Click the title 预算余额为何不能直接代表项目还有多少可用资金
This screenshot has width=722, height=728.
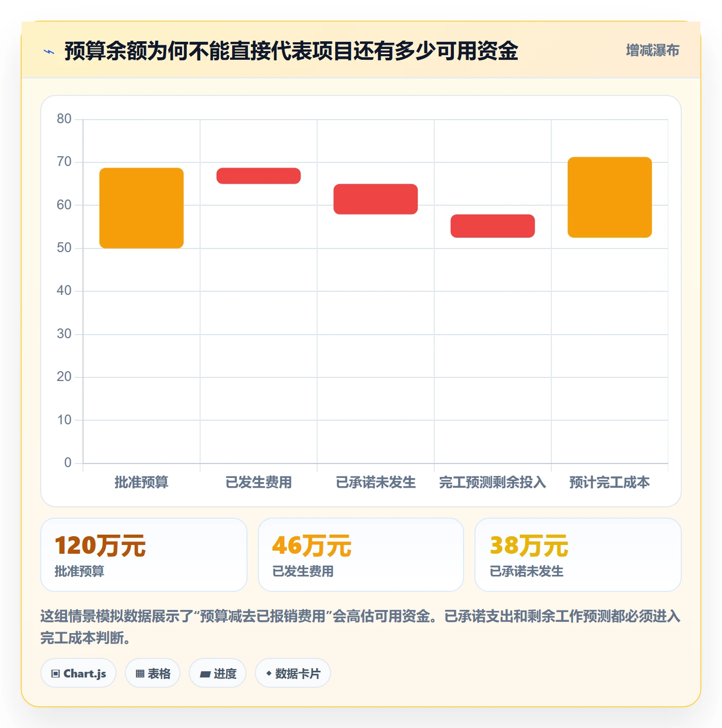click(x=291, y=51)
